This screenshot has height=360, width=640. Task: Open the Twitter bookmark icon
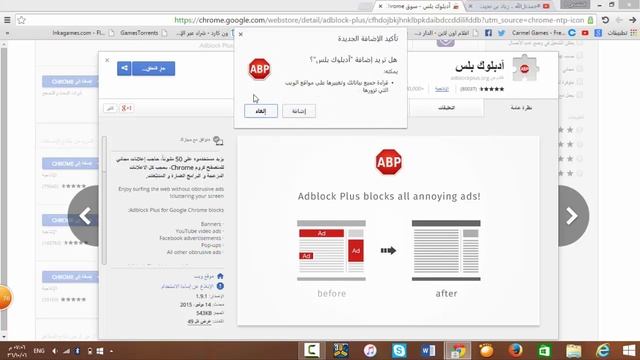501,33
